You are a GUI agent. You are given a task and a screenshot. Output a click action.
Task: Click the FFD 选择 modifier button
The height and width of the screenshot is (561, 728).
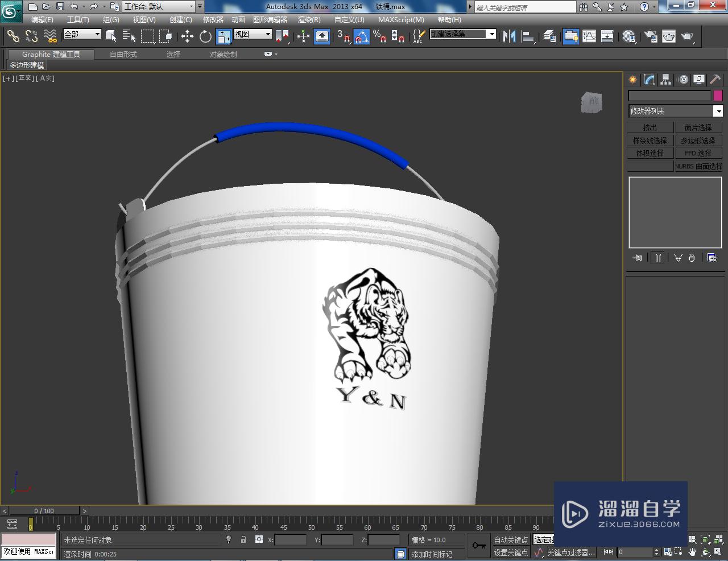tap(698, 153)
